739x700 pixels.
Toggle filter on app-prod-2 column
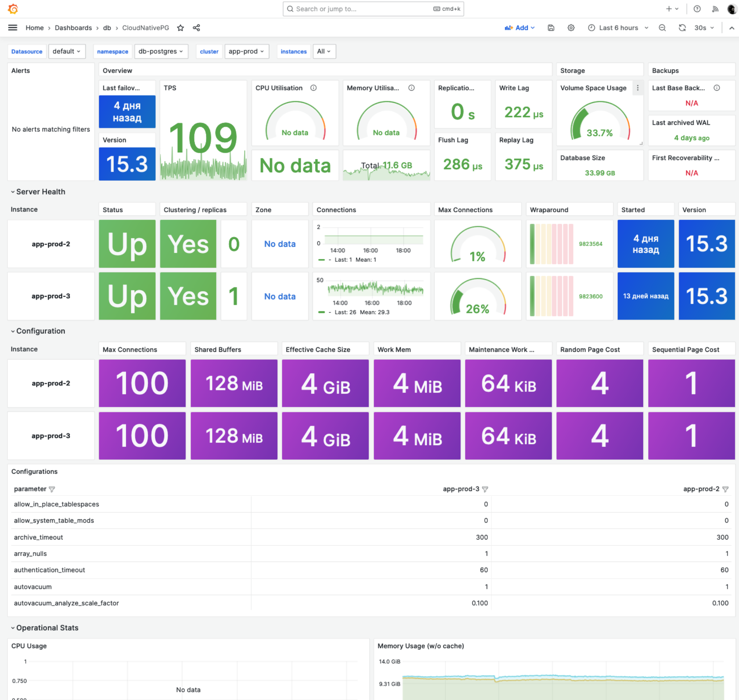[725, 489]
